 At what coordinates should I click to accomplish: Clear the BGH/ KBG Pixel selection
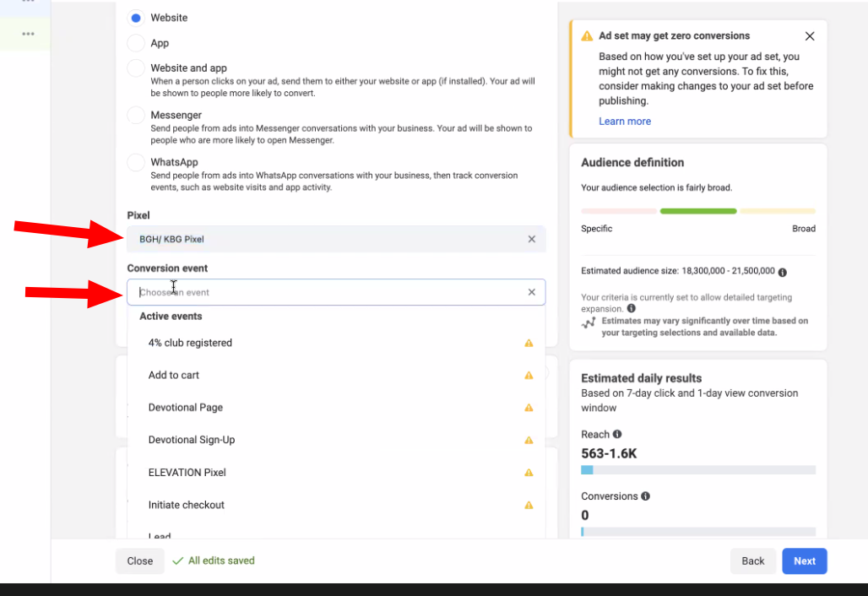[x=532, y=239]
